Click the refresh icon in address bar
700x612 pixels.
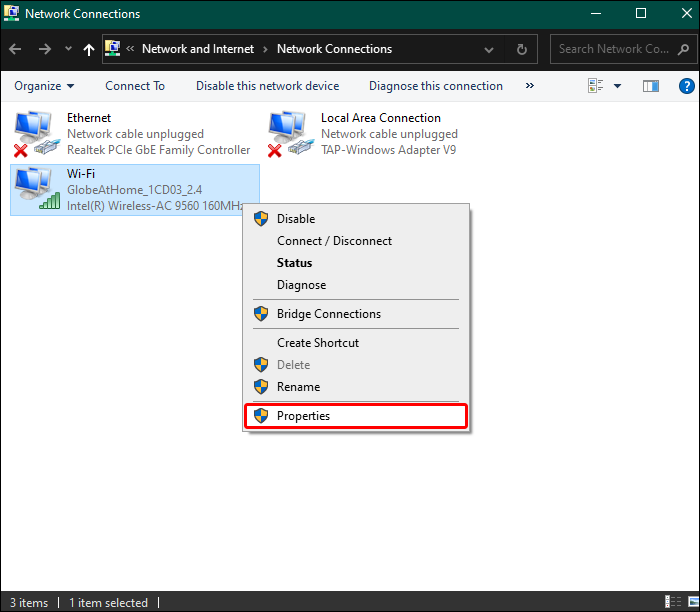point(521,49)
